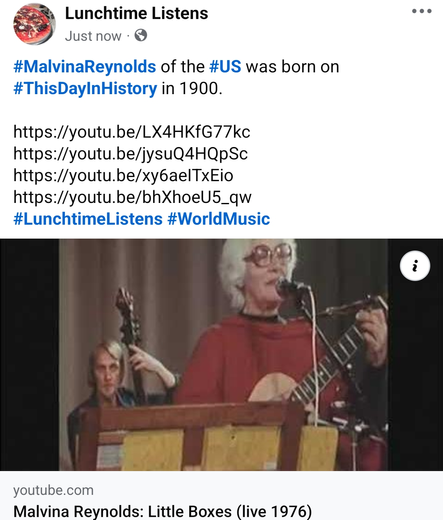Click the globe public audience icon
The image size is (443, 520).
click(x=141, y=35)
